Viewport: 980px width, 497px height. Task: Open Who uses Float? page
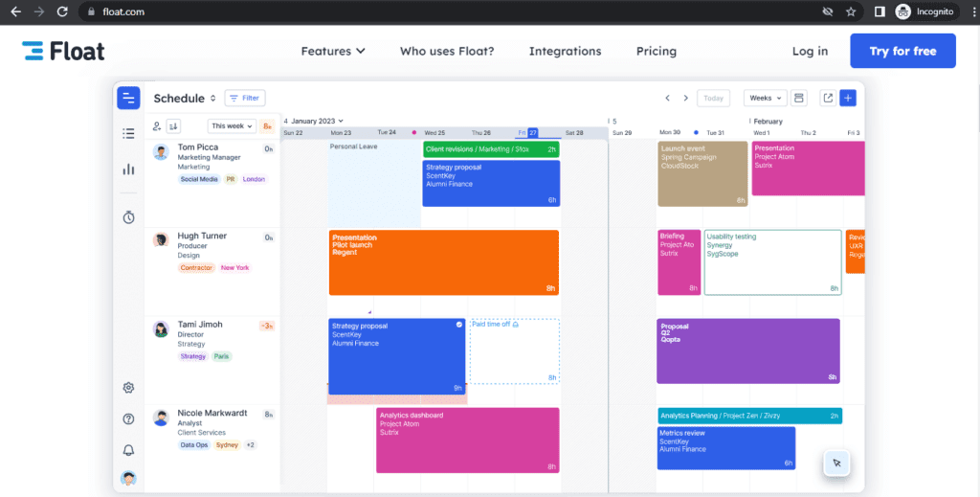coord(447,52)
